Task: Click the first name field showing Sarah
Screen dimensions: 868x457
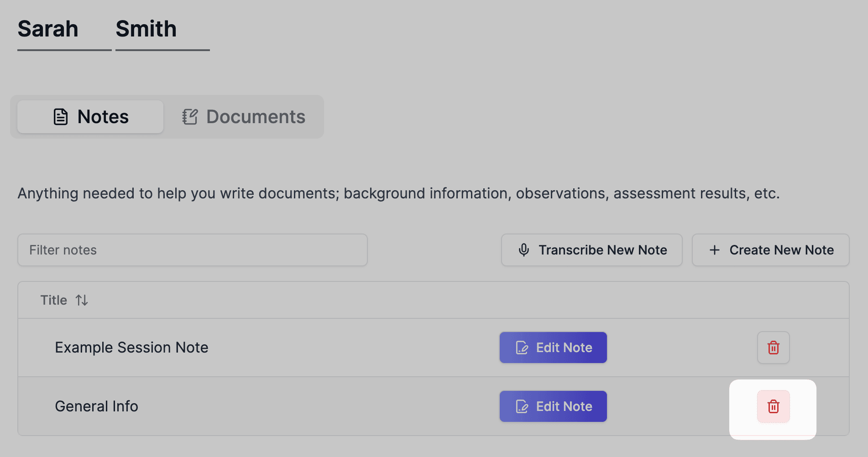Action: point(64,30)
